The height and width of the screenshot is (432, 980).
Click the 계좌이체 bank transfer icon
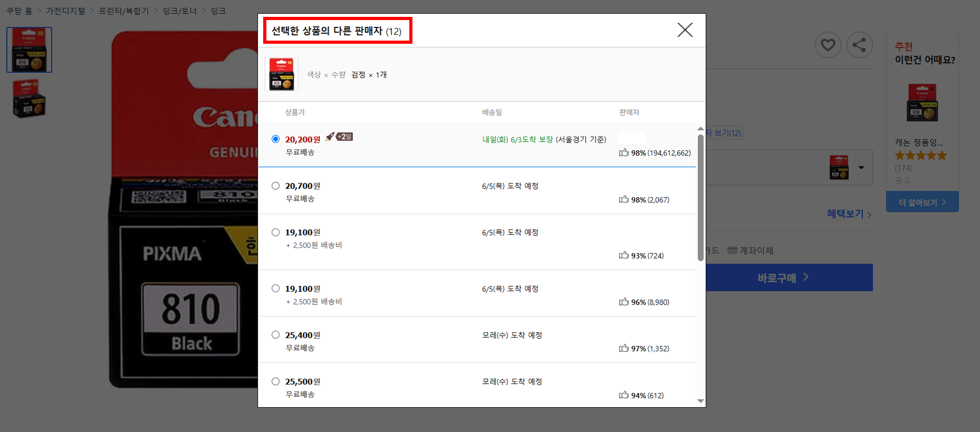pyautogui.click(x=732, y=250)
